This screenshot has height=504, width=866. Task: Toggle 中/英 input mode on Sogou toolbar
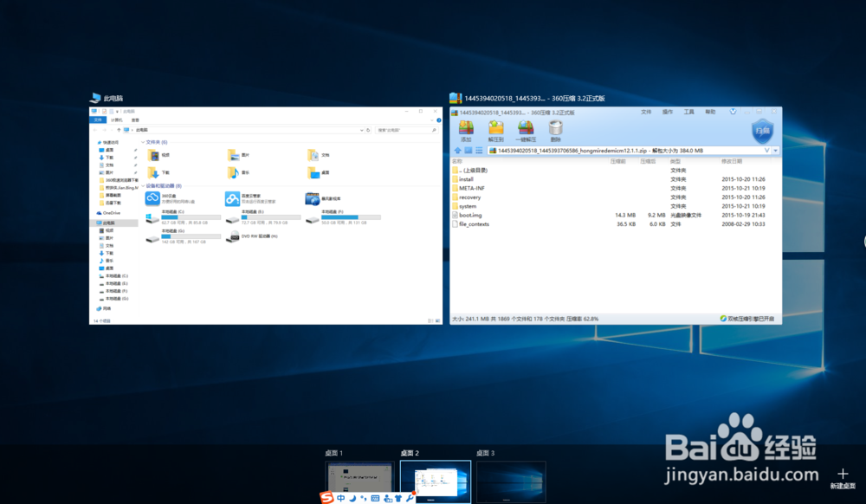341,497
